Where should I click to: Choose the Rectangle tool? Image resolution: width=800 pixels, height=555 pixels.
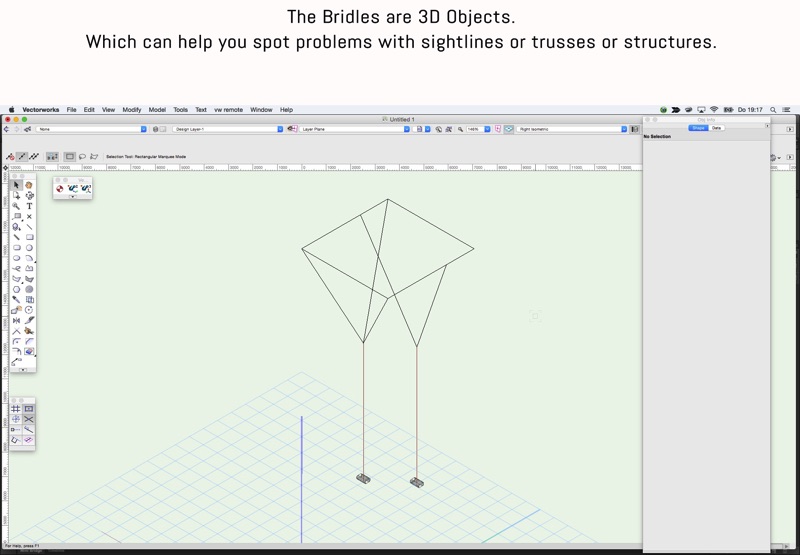point(29,237)
